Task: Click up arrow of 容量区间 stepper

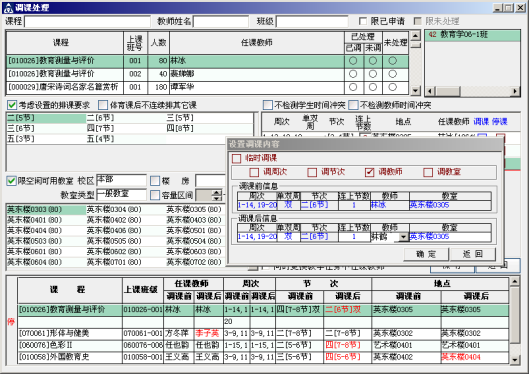Action: coord(217,193)
